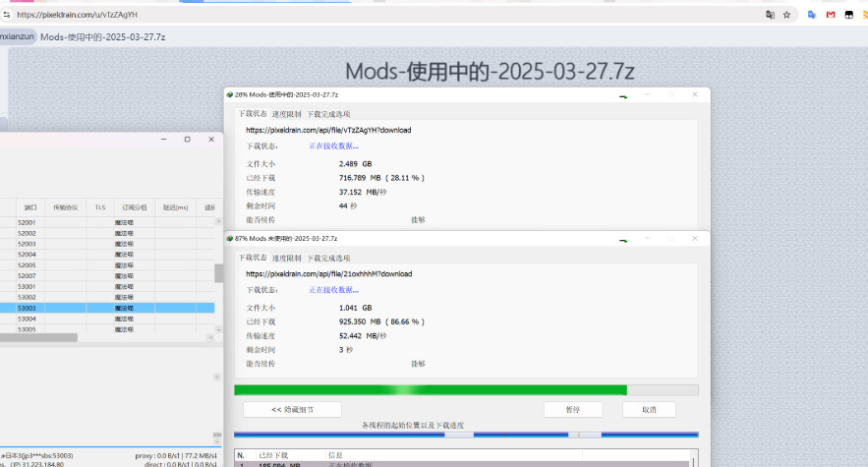Maximize the proxy server list window

coord(187,140)
